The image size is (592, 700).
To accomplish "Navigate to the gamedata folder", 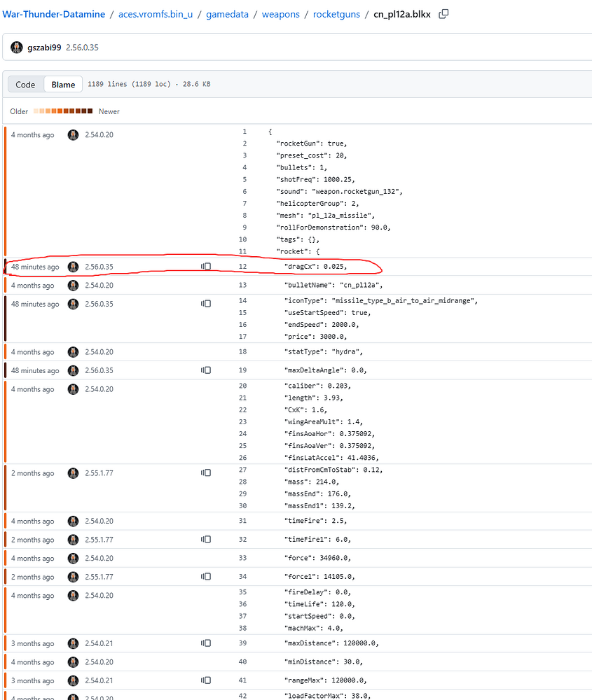I will coord(227,14).
